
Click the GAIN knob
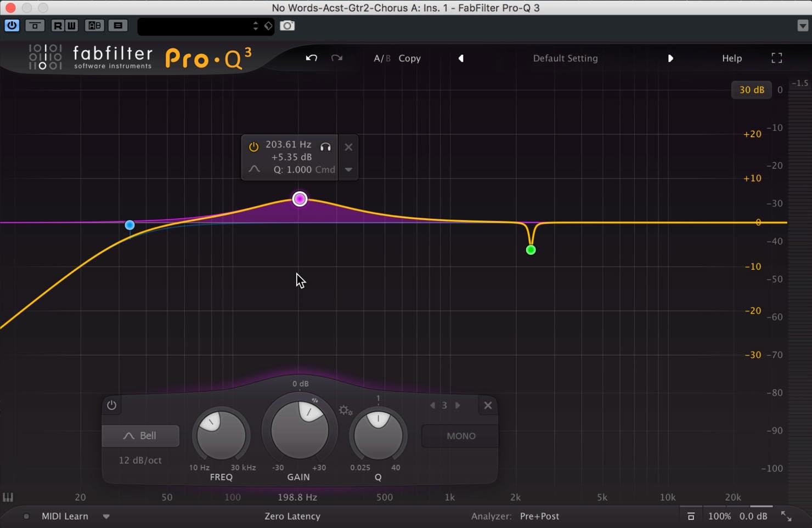[x=300, y=429]
